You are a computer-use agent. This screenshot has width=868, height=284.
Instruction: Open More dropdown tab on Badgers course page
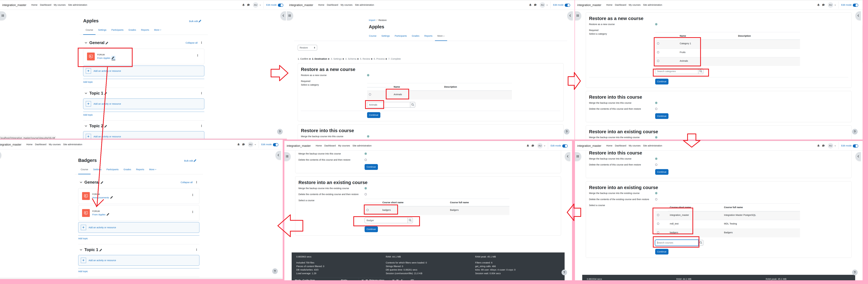click(153, 170)
